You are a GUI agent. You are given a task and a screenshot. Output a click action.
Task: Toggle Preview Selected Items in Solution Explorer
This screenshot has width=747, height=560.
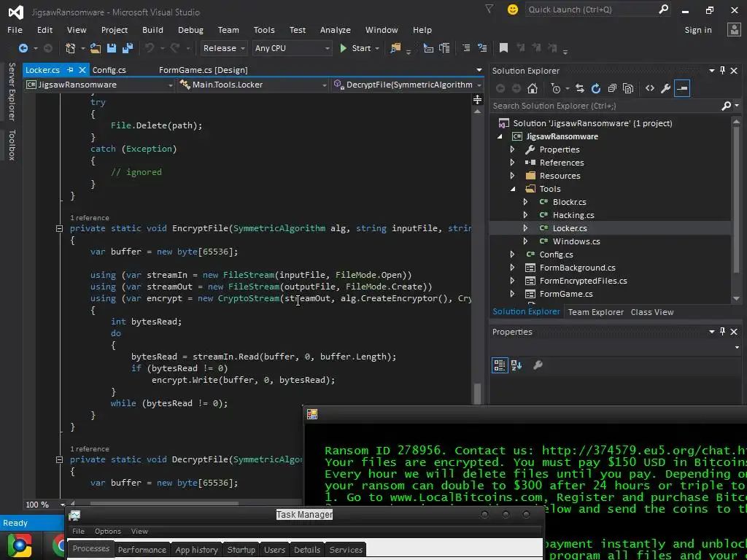682,88
